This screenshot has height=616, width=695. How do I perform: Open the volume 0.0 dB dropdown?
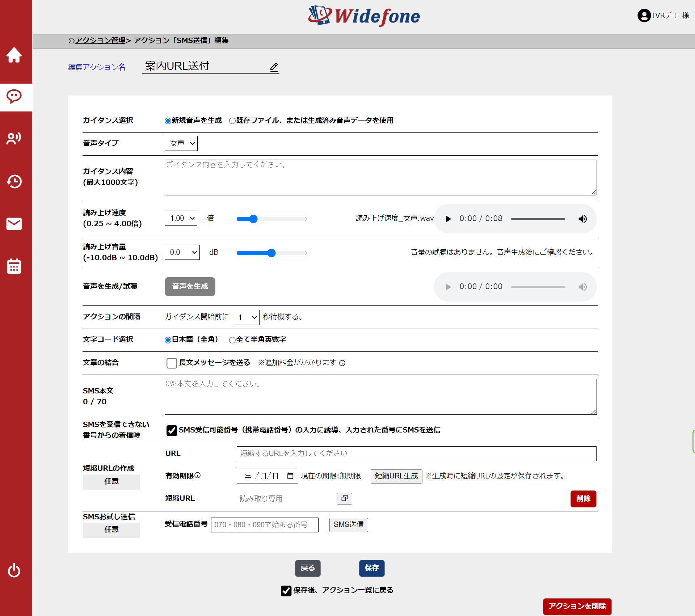[x=182, y=252]
